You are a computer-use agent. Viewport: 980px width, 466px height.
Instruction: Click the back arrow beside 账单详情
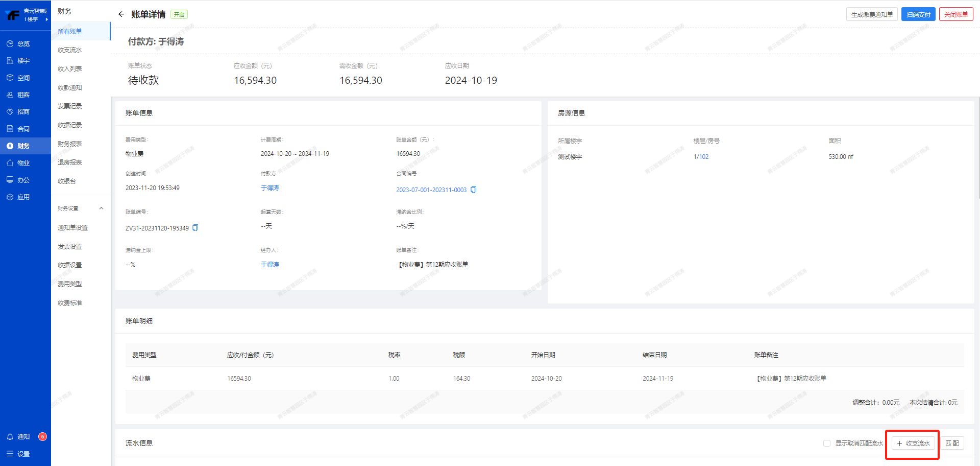point(121,14)
